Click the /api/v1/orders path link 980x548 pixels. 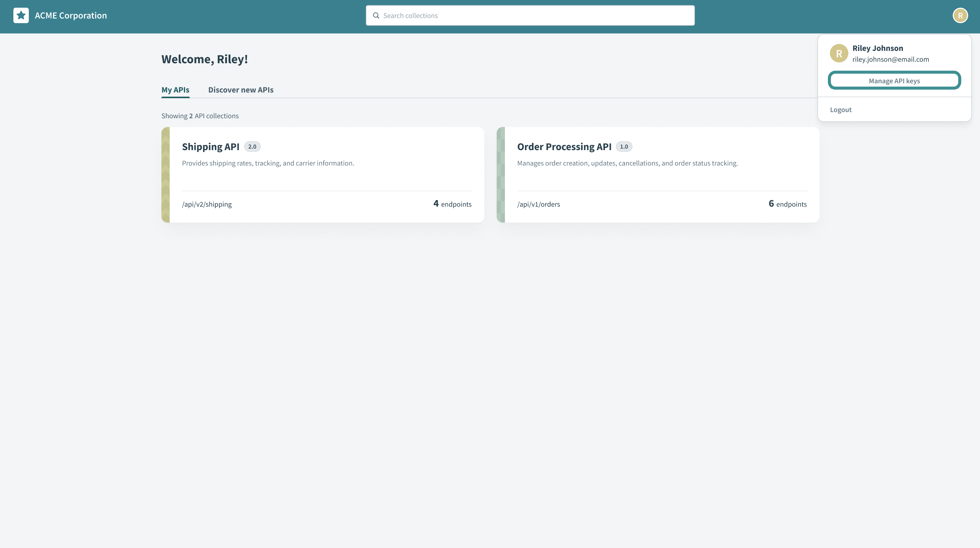click(538, 204)
